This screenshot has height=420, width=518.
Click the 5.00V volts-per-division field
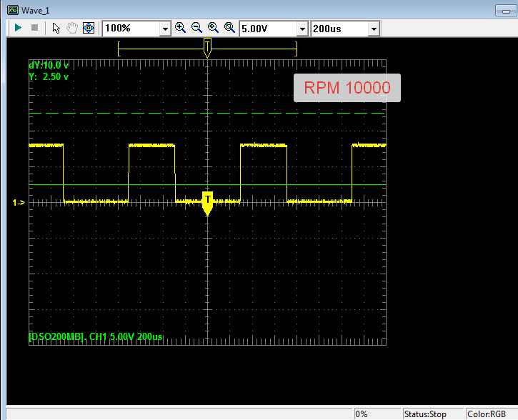268,29
